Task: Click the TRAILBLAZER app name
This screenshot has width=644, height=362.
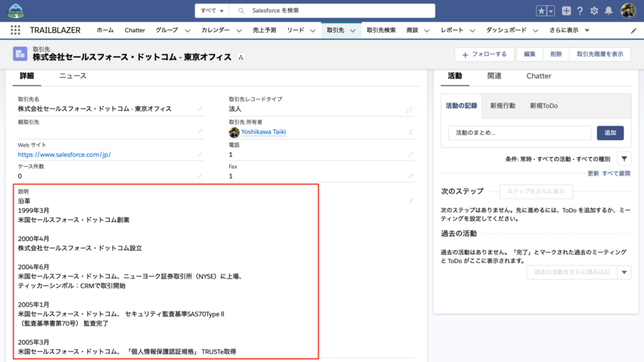Action: click(55, 30)
